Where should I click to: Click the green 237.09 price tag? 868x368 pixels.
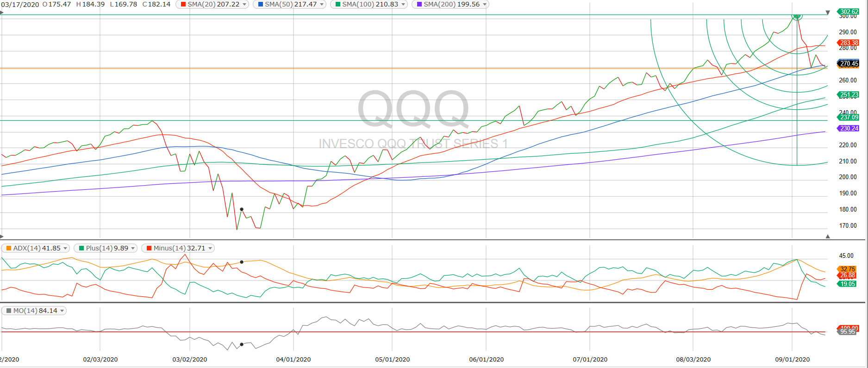(x=849, y=117)
